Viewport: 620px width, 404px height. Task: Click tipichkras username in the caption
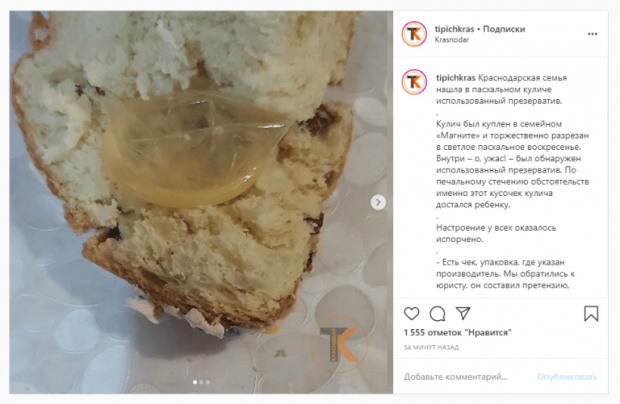[x=456, y=78]
